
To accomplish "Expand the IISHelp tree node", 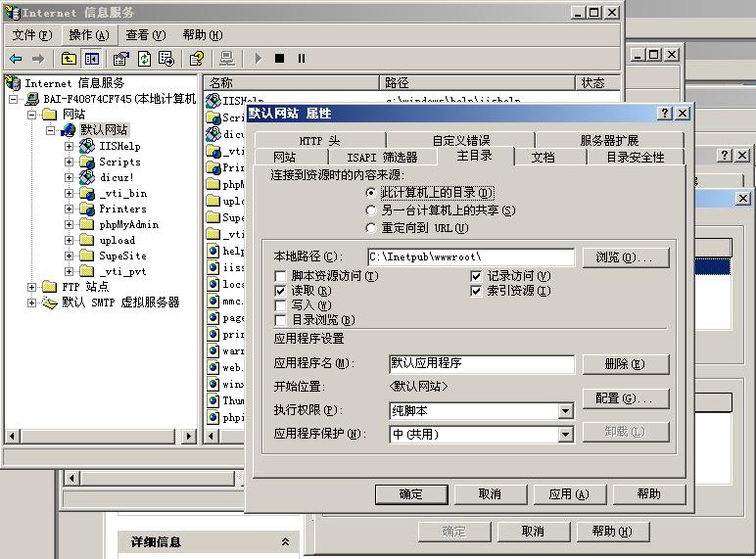I will click(x=69, y=146).
